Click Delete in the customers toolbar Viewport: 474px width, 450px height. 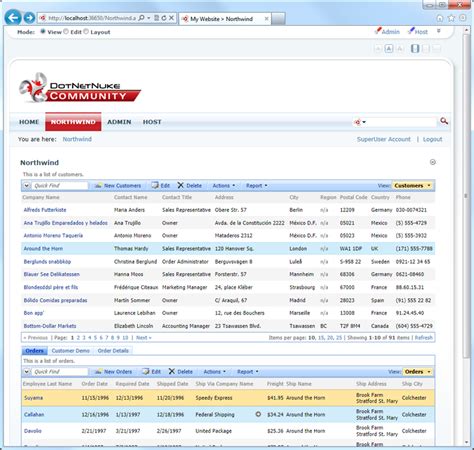(x=190, y=186)
